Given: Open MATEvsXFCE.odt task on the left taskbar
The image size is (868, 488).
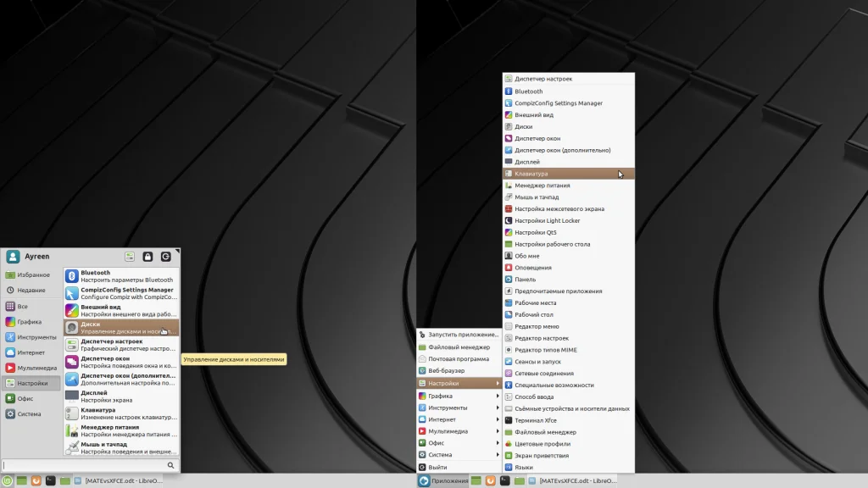Looking at the screenshot, I should pos(119,481).
